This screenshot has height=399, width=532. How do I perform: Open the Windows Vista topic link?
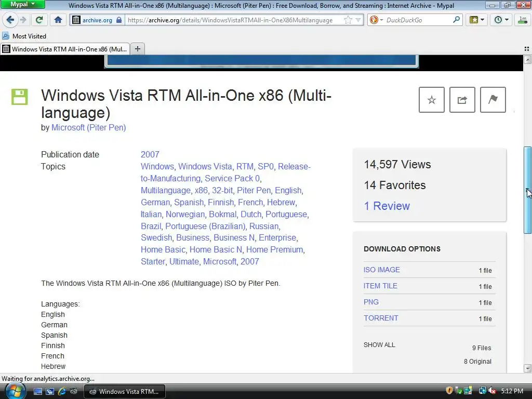pyautogui.click(x=205, y=167)
